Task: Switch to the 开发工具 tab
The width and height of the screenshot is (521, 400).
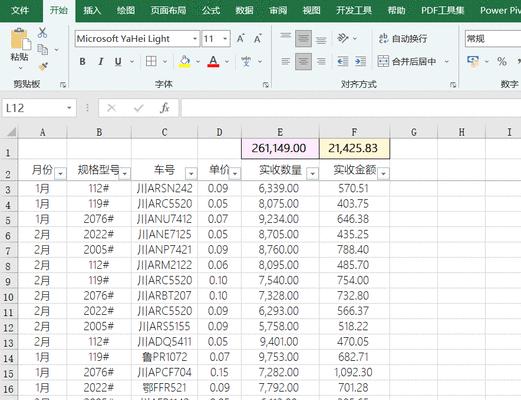Action: coord(354,10)
